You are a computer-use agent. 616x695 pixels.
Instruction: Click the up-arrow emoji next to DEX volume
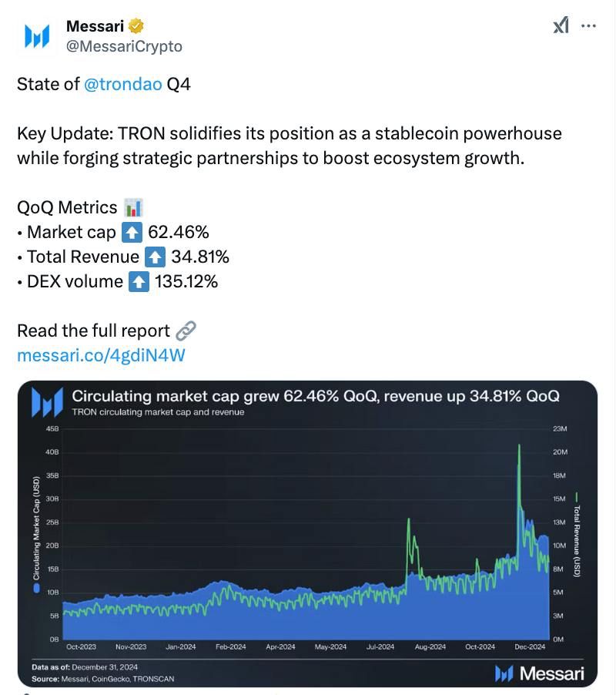coord(139,282)
